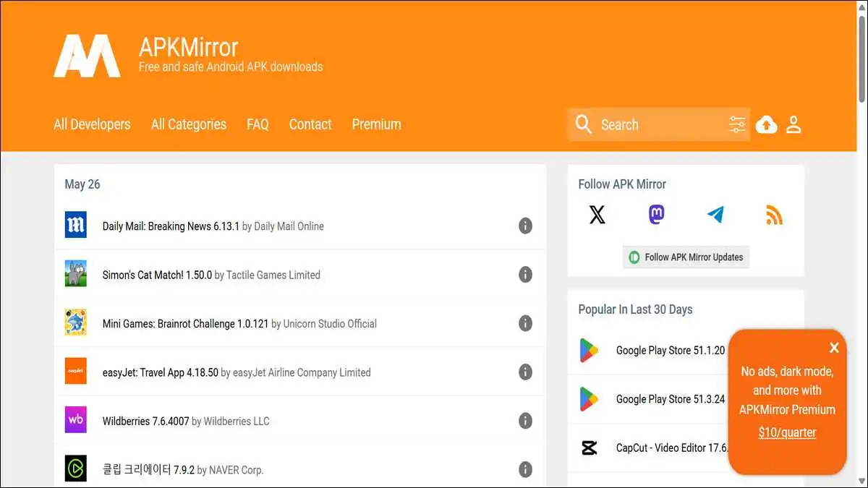
Task: Show info for Simon's Cat Match!
Action: pyautogui.click(x=526, y=274)
